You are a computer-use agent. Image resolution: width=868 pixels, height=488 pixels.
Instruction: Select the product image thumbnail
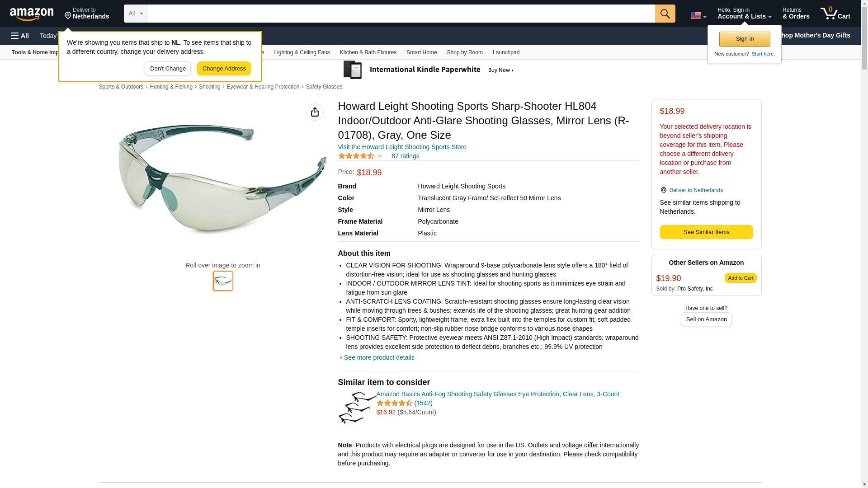click(223, 281)
